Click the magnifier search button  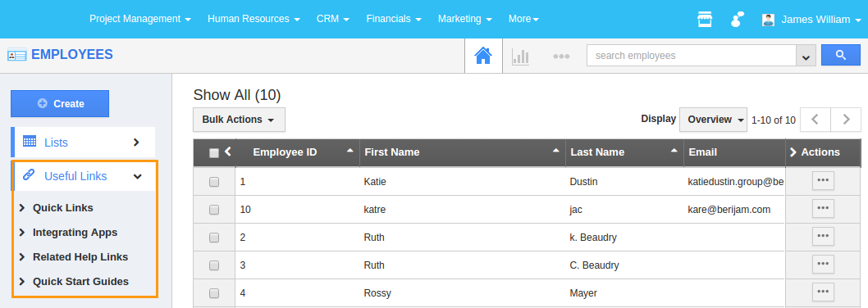[840, 56]
